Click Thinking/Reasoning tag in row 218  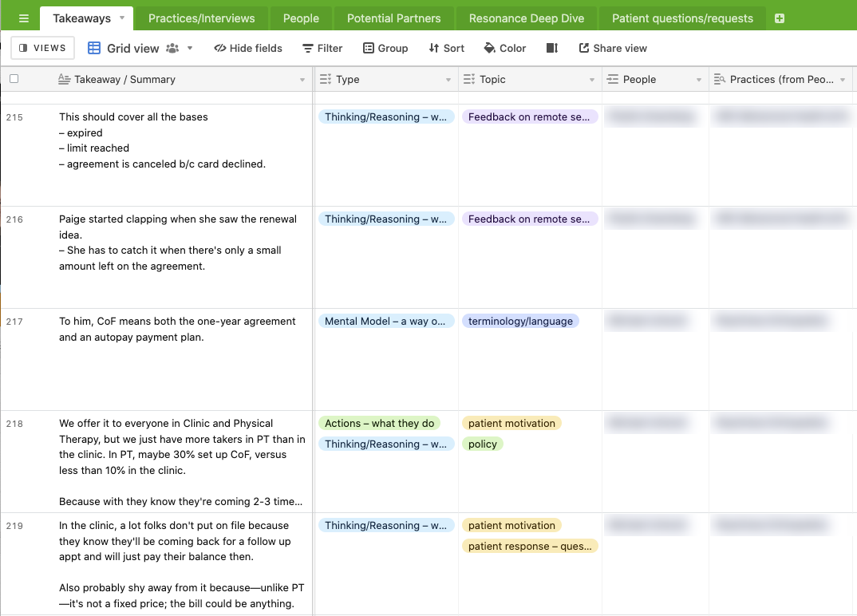pyautogui.click(x=386, y=444)
